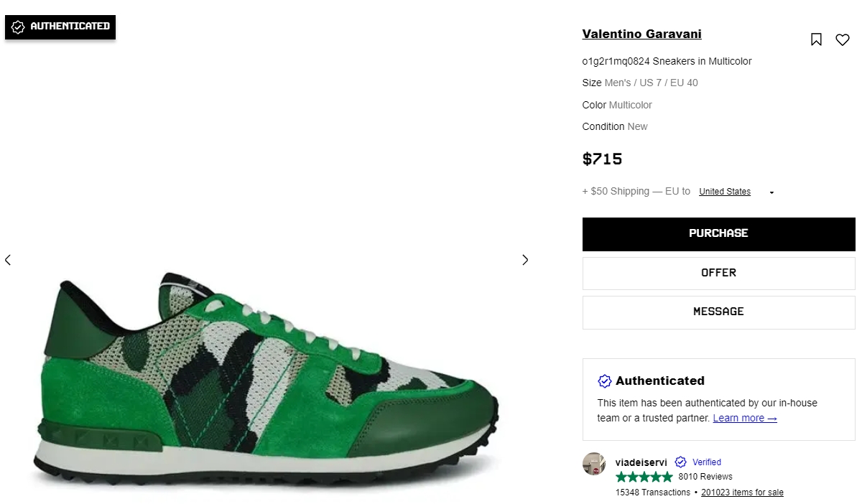Open the seller's avatar picture
Image resolution: width=862 pixels, height=504 pixels.
pyautogui.click(x=594, y=464)
